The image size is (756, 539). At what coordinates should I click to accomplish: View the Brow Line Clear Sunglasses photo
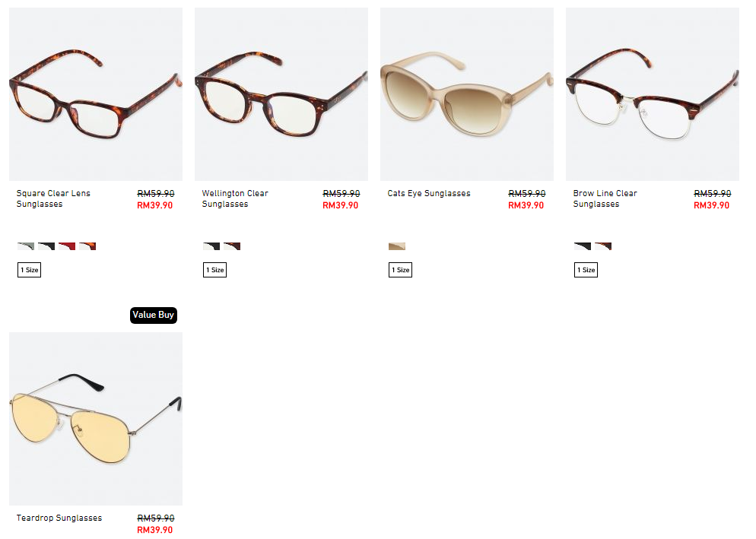point(653,94)
